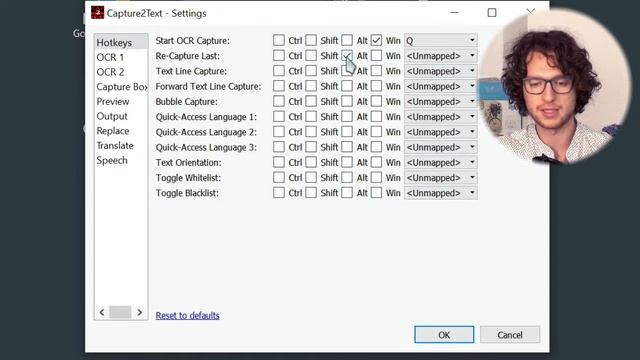Click the sidebar horizontal scrollbar thumb
This screenshot has width=640, height=360.
[x=120, y=312]
